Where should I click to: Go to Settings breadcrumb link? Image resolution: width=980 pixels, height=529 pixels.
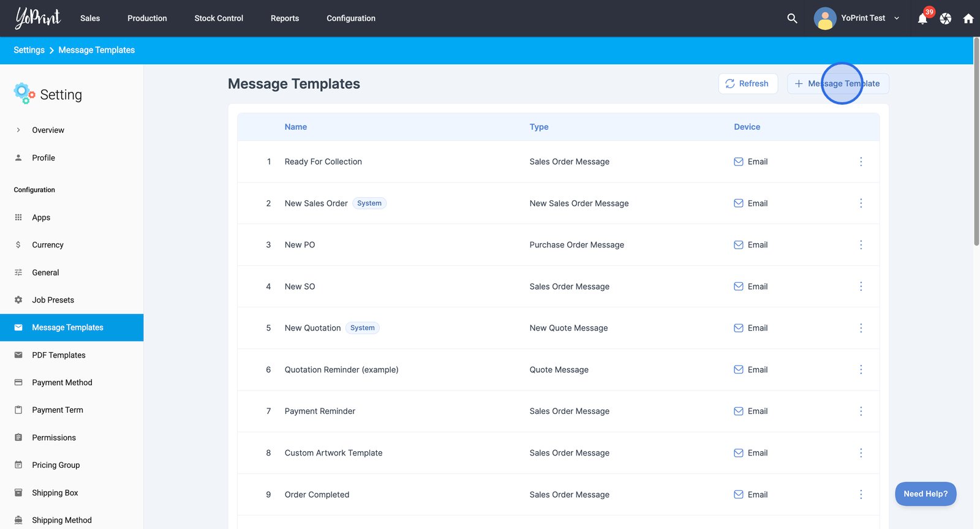[29, 50]
